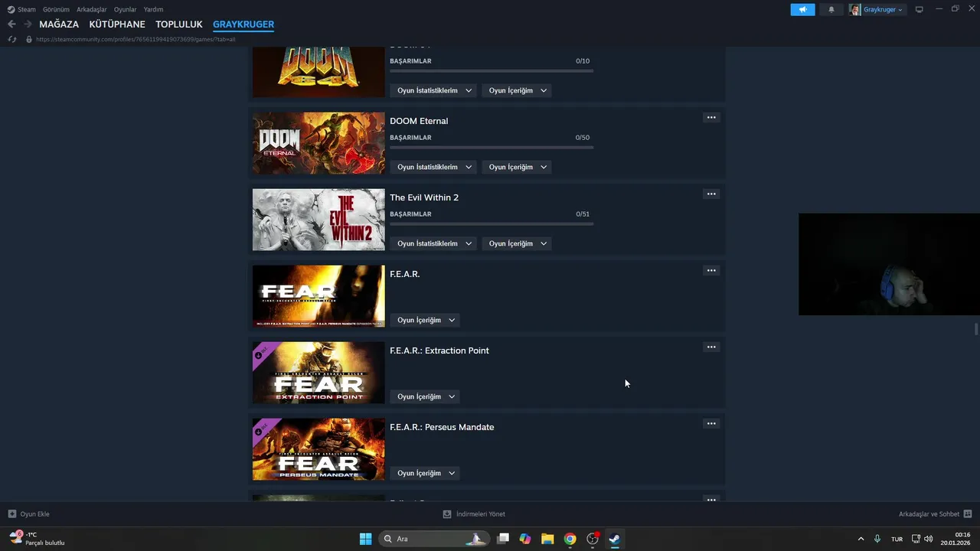Click Oyun Ekle add game button

[29, 514]
